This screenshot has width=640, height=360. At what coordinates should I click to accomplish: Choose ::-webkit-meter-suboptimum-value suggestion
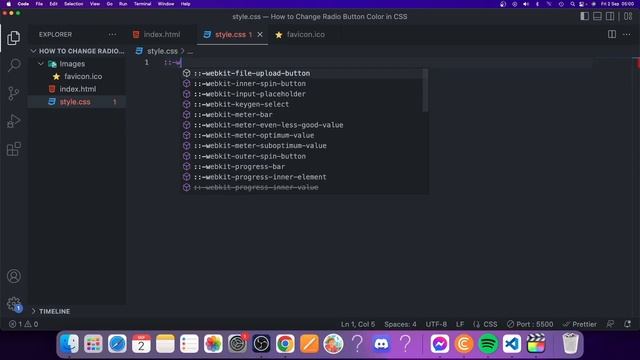(x=302, y=146)
